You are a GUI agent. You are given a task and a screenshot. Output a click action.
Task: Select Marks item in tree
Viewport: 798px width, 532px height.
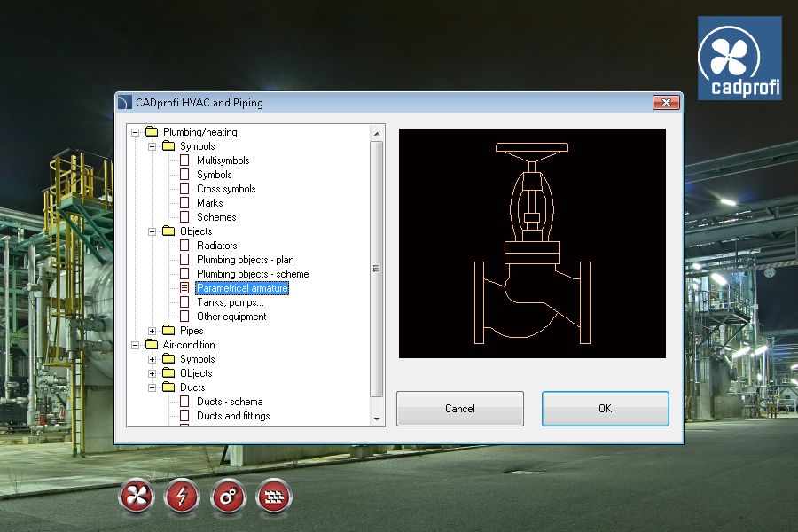(x=209, y=203)
